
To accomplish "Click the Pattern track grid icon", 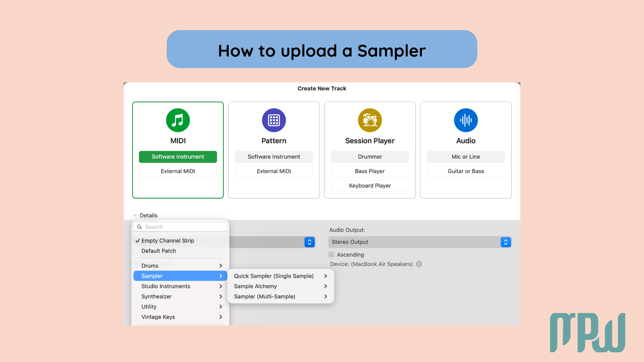I will point(274,120).
